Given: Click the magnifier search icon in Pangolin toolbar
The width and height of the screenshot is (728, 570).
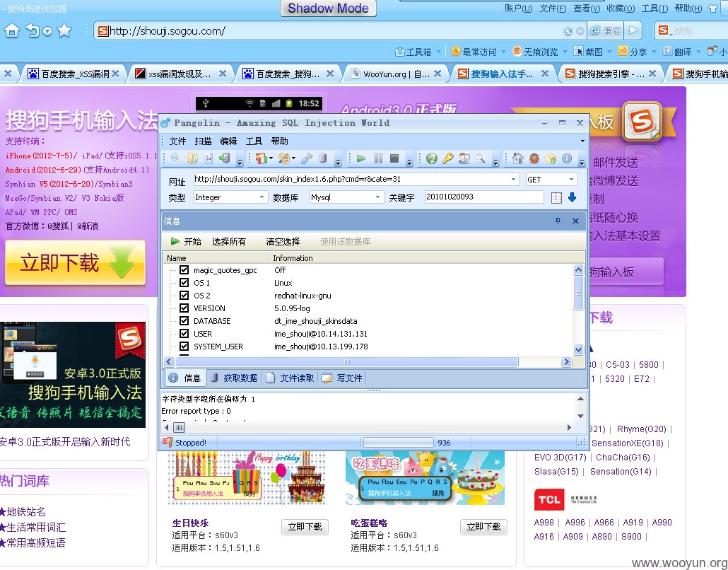Looking at the screenshot, I should 175,158.
